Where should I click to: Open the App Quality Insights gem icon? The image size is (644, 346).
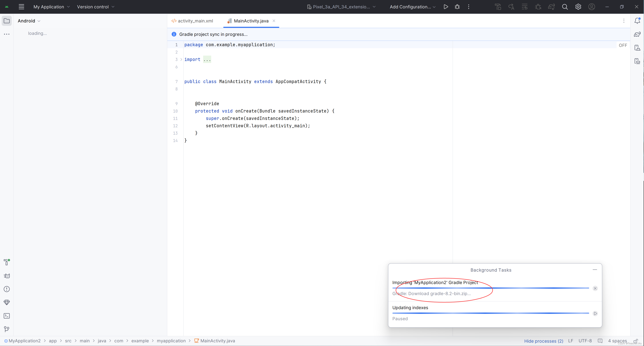pyautogui.click(x=7, y=302)
